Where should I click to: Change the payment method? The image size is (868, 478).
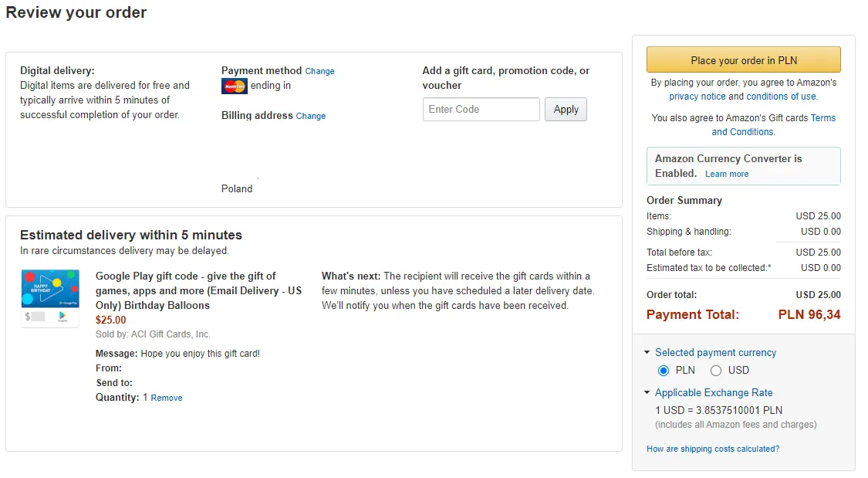tap(319, 72)
